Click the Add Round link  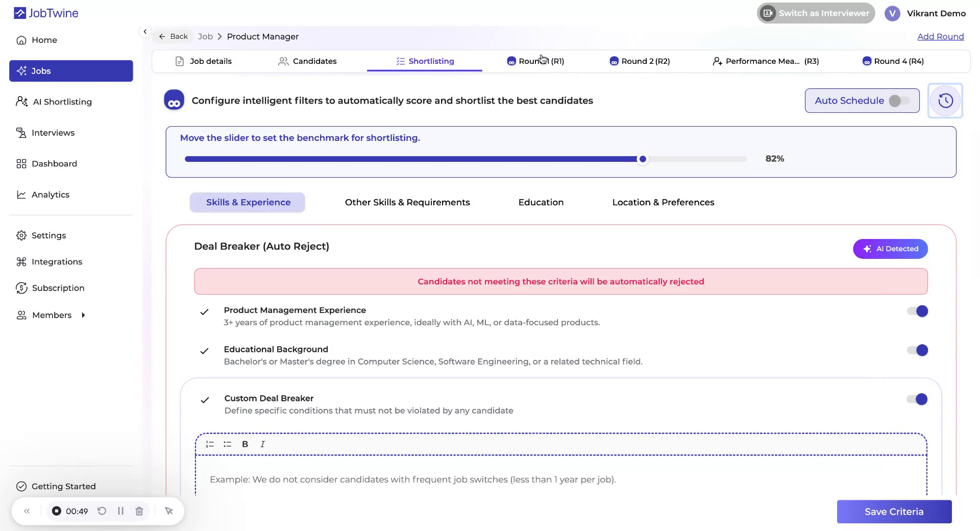[941, 36]
